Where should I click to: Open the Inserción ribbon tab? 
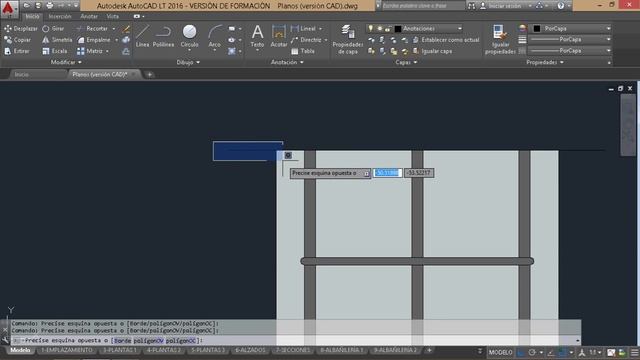coord(60,16)
